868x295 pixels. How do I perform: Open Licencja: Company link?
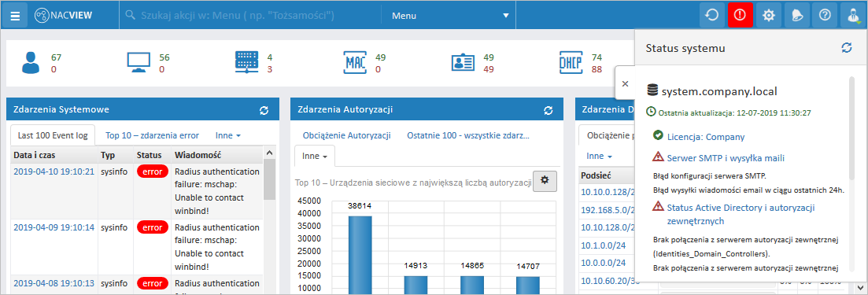[x=706, y=136]
